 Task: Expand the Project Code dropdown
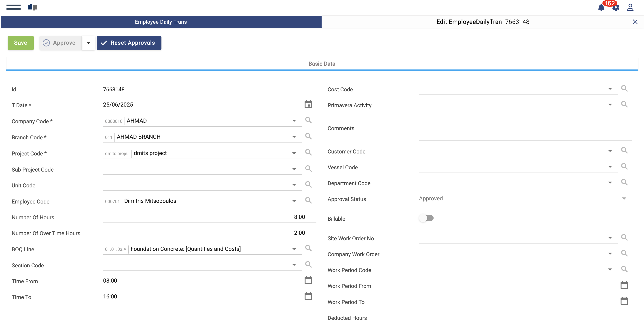[x=294, y=153]
